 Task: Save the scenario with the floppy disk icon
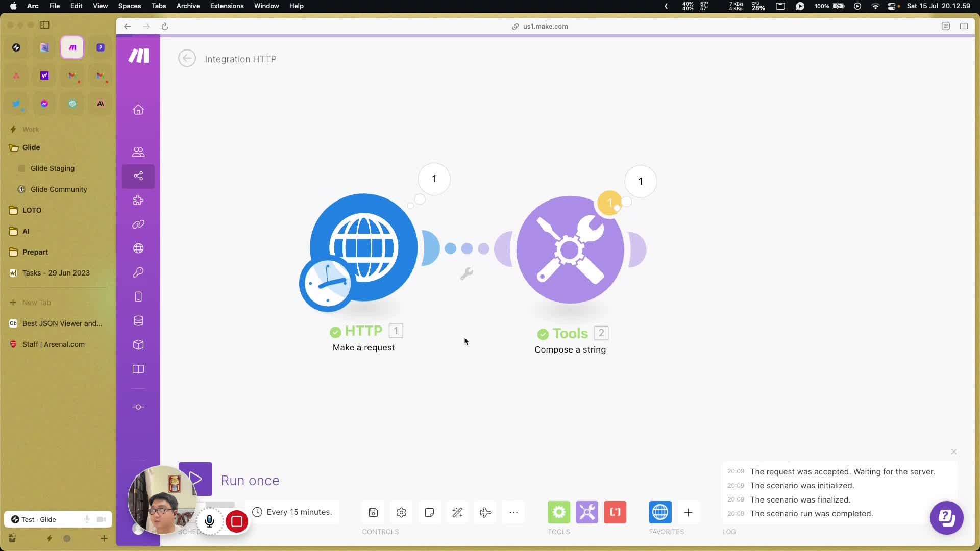[x=373, y=512]
